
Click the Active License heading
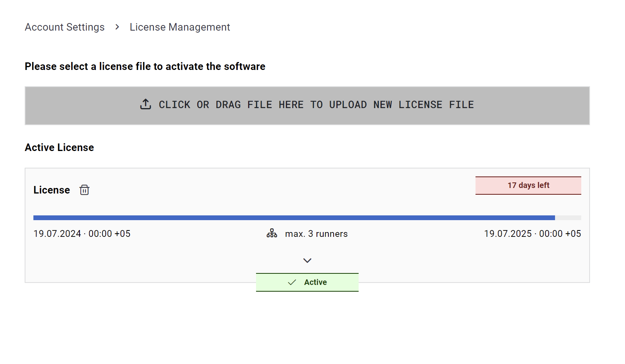[59, 147]
